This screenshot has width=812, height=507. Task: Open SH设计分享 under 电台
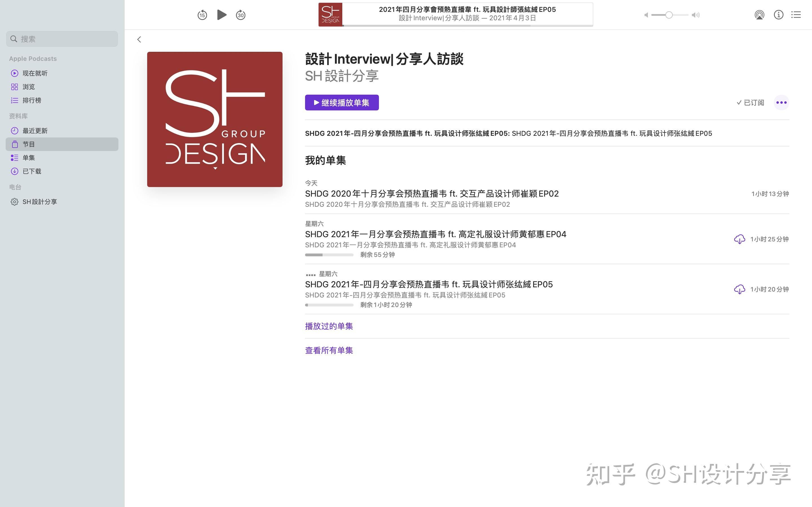pyautogui.click(x=40, y=201)
